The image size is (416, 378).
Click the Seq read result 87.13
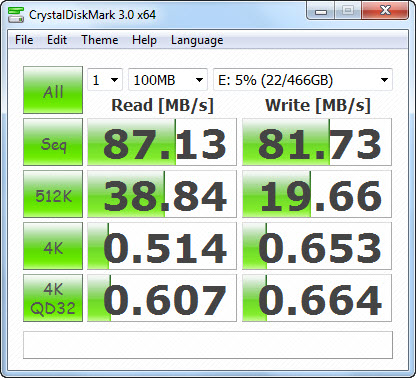pos(162,142)
